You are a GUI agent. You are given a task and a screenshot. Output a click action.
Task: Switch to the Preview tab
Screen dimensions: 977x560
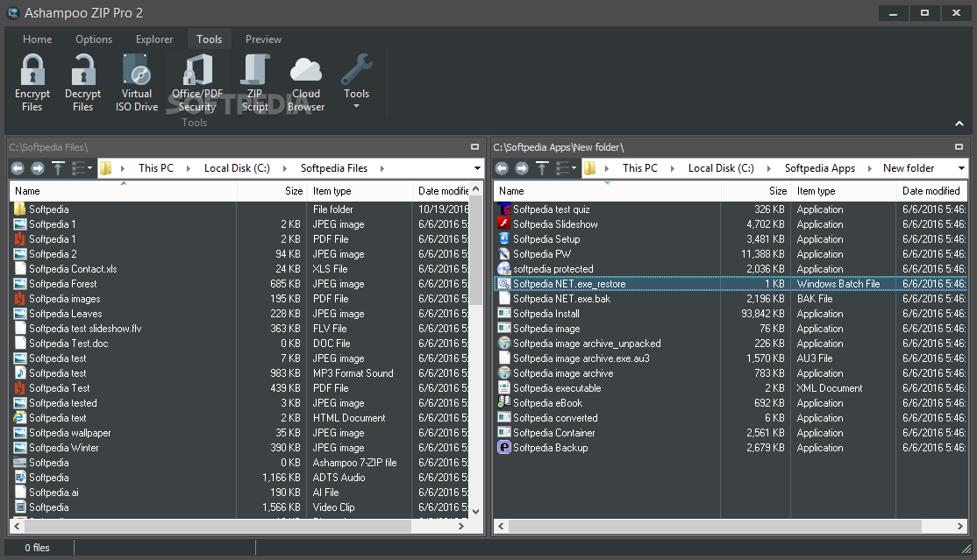click(264, 39)
